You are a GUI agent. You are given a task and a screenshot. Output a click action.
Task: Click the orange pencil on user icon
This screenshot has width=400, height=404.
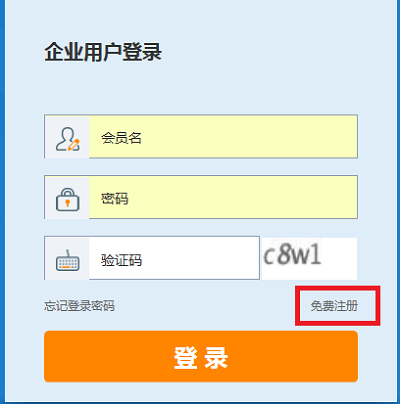coord(74,145)
